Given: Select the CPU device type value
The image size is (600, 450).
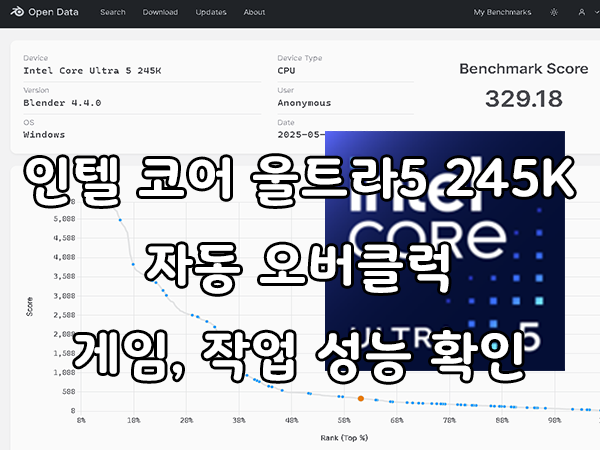Looking at the screenshot, I should pyautogui.click(x=286, y=70).
